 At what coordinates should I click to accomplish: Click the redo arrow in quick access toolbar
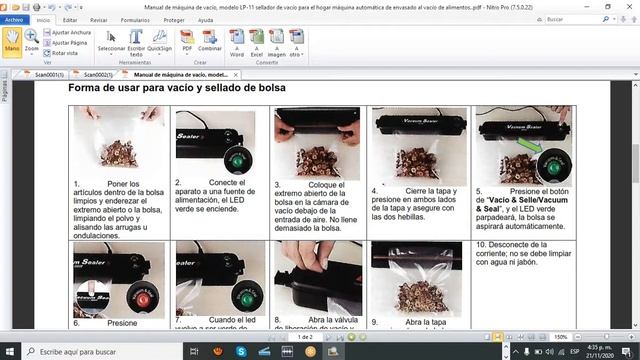[68, 7]
